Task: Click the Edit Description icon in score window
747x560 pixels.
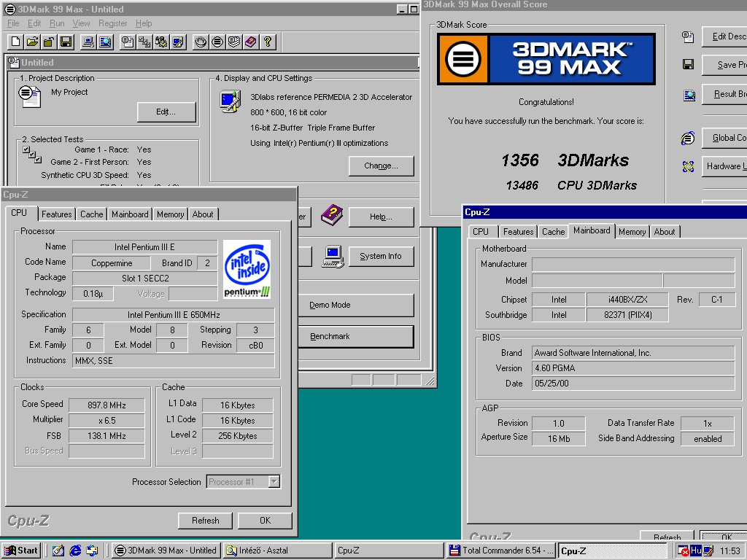Action: 688,36
